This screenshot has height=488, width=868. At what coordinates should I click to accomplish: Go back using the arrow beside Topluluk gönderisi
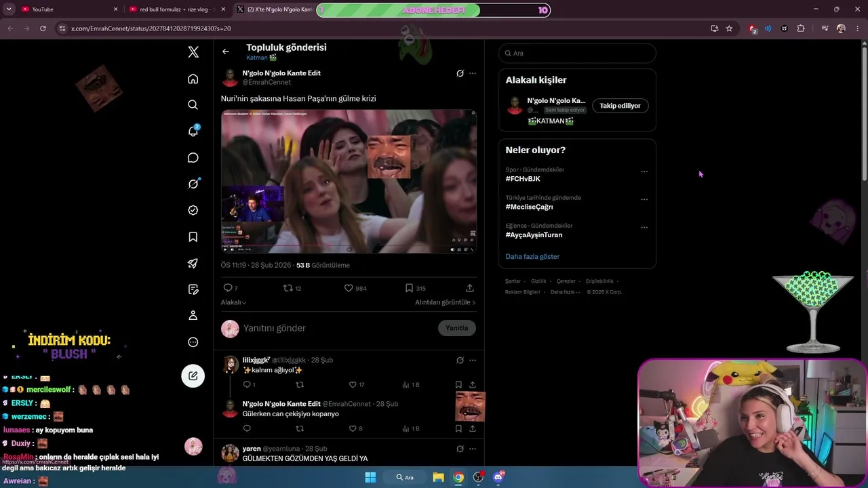226,52
